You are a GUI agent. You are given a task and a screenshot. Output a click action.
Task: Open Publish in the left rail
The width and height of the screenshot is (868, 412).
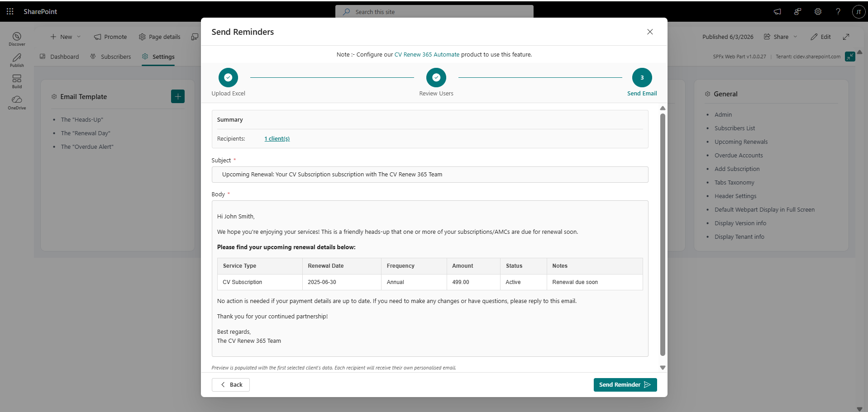point(17,60)
